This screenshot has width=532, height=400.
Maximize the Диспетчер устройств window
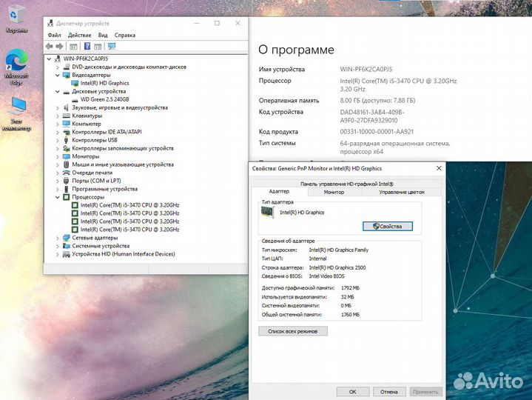click(x=217, y=23)
